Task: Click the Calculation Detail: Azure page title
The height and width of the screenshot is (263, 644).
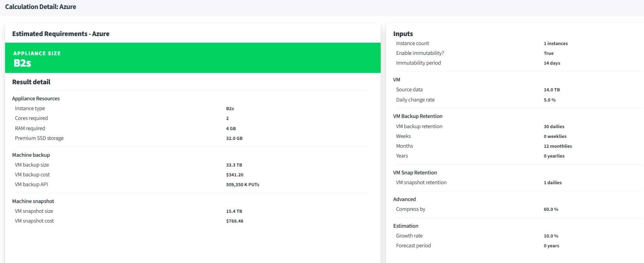Action: click(x=40, y=7)
